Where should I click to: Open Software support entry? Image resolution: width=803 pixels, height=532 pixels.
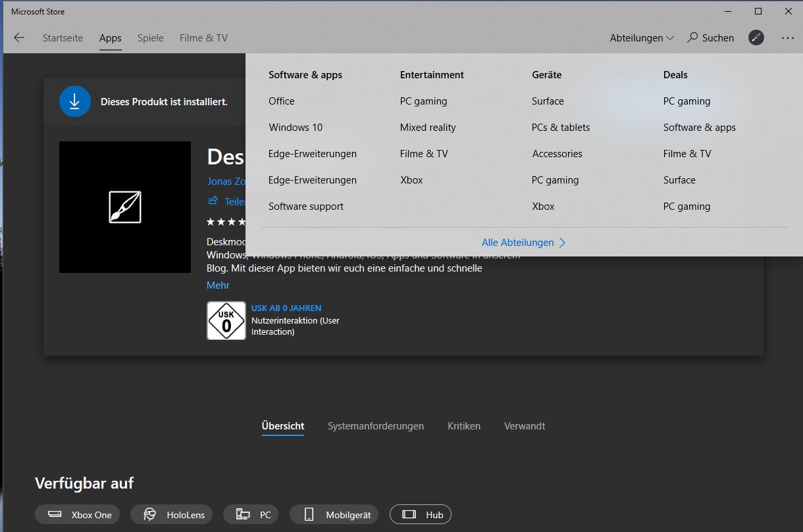coord(306,206)
